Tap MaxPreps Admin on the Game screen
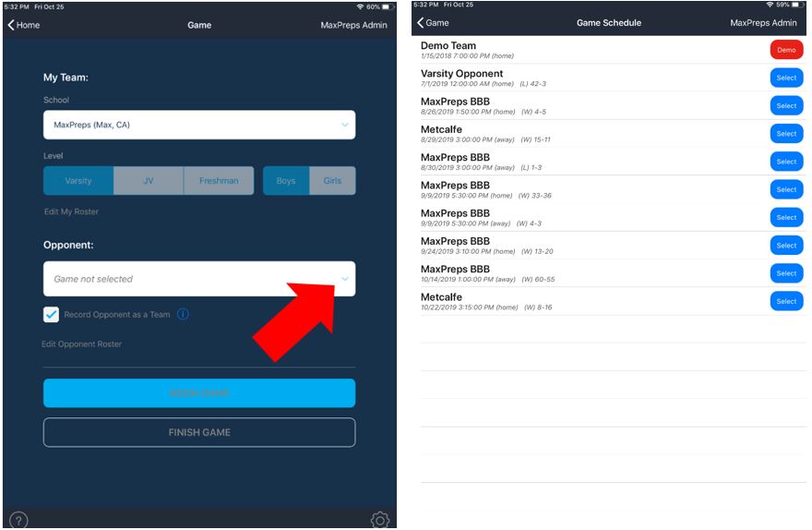This screenshot has height=530, width=812. 353,25
